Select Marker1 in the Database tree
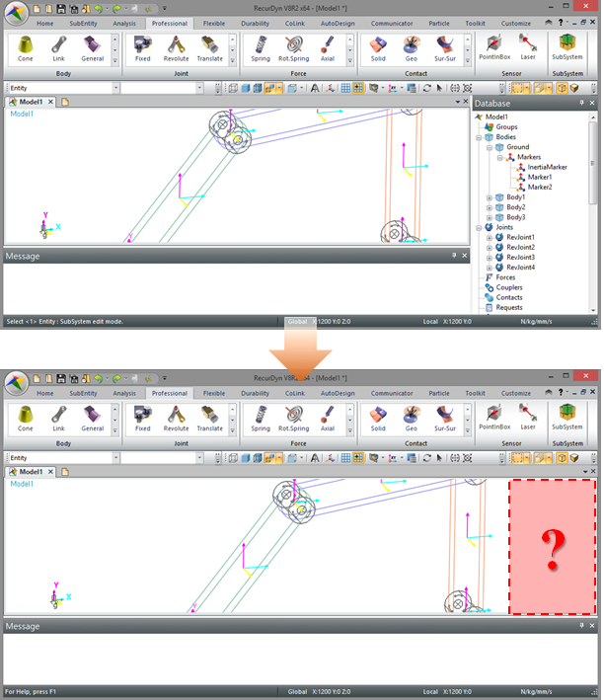Viewport: 604px width, 700px height. [539, 177]
